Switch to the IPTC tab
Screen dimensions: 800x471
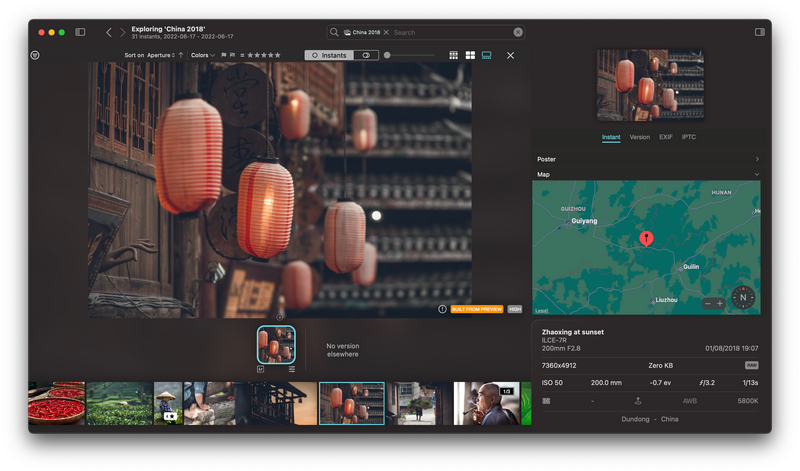tap(688, 137)
